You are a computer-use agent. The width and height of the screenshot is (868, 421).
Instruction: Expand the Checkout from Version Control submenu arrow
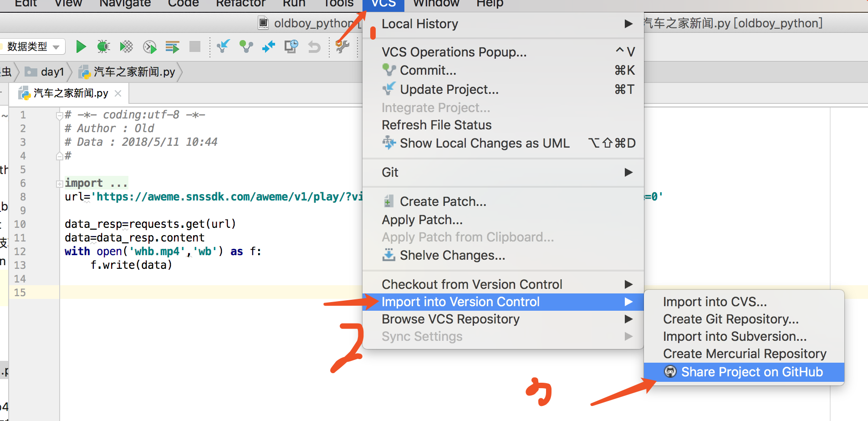click(x=628, y=284)
